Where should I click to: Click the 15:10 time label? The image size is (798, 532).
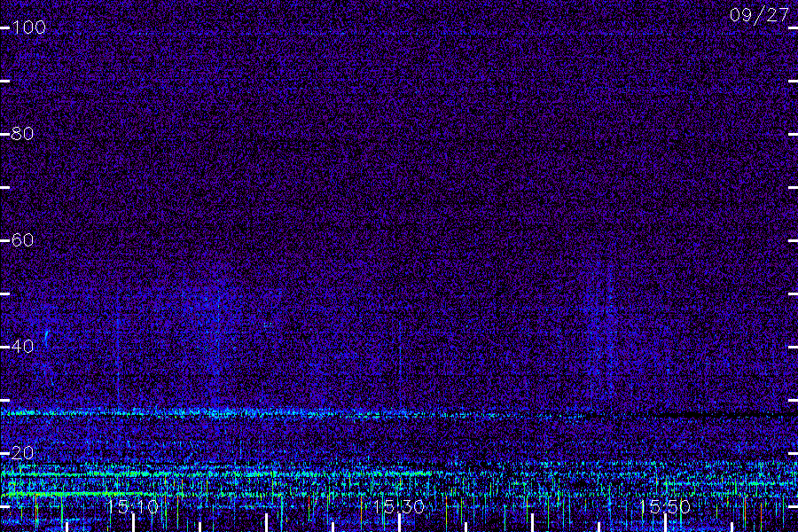[x=133, y=507]
